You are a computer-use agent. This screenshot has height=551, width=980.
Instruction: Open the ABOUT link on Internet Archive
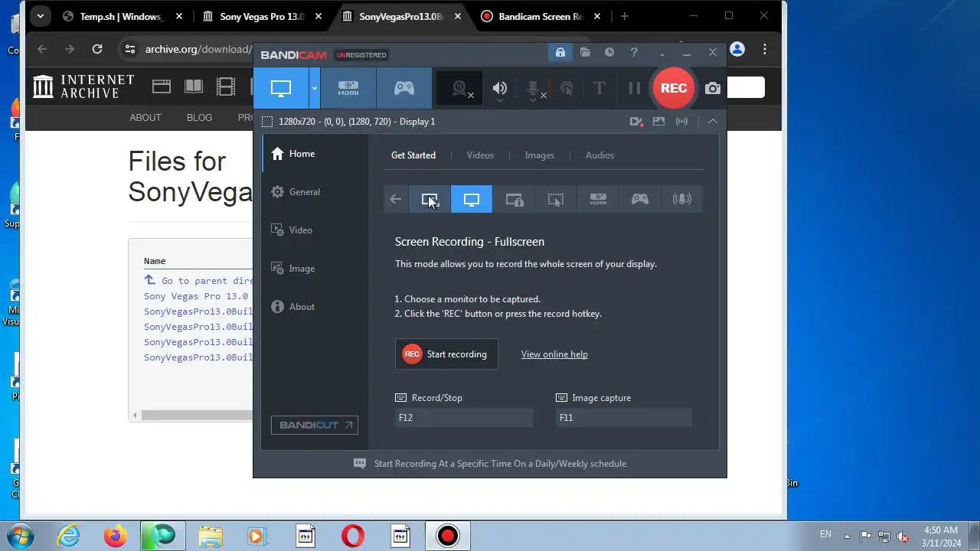click(145, 117)
